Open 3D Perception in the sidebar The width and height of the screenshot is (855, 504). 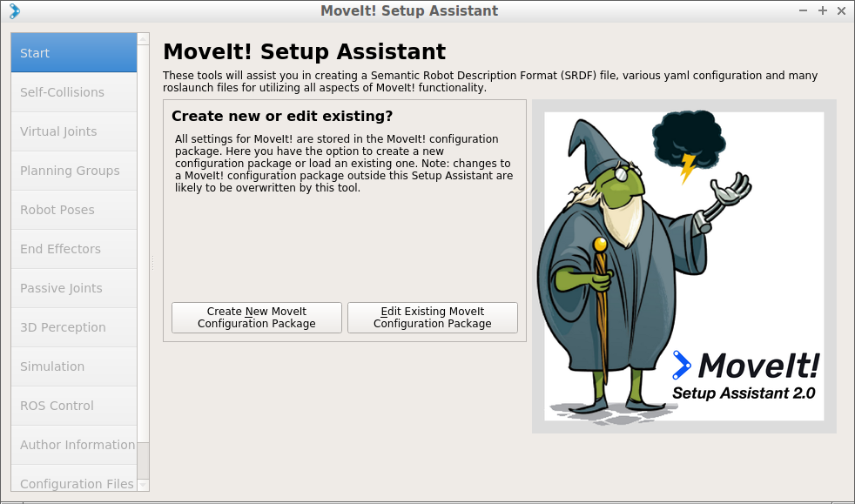74,327
